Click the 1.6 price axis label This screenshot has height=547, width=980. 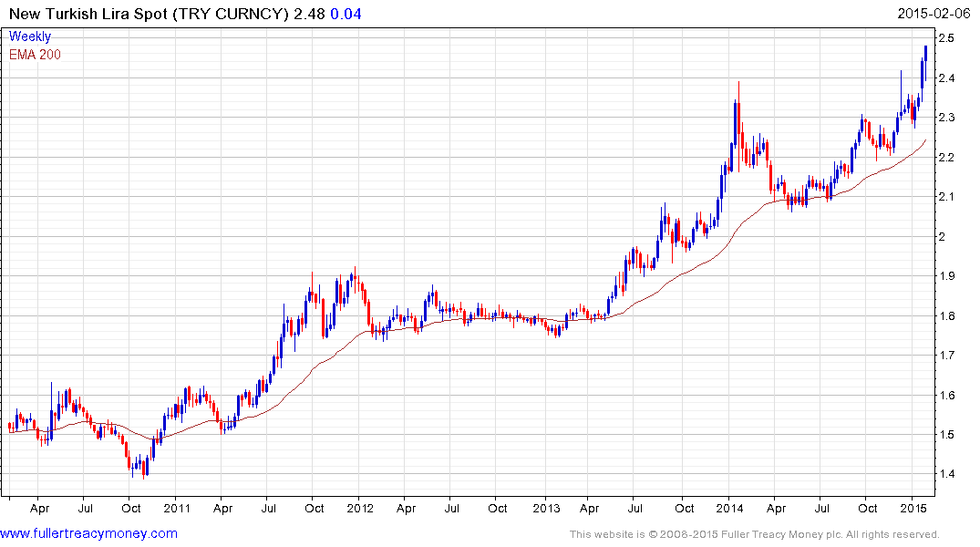tap(946, 396)
